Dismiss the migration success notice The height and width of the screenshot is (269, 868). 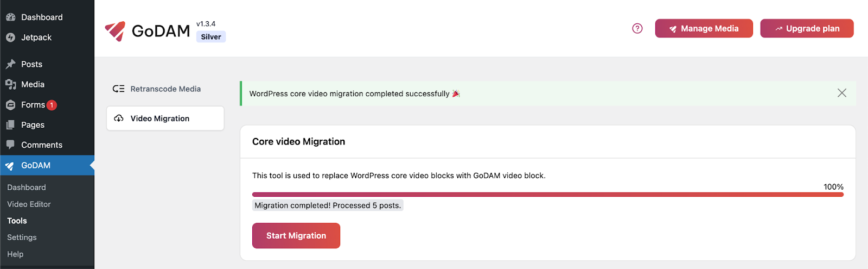tap(841, 93)
